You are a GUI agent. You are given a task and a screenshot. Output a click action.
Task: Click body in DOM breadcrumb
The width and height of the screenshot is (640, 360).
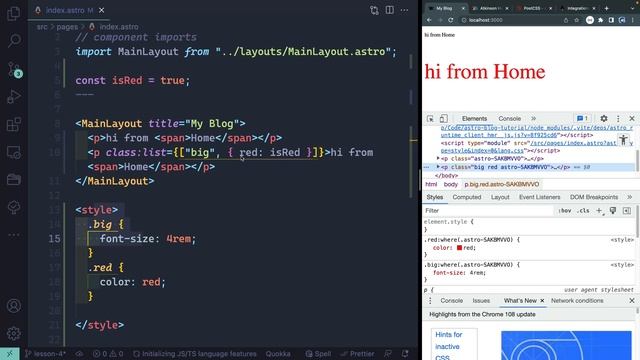[x=451, y=184]
